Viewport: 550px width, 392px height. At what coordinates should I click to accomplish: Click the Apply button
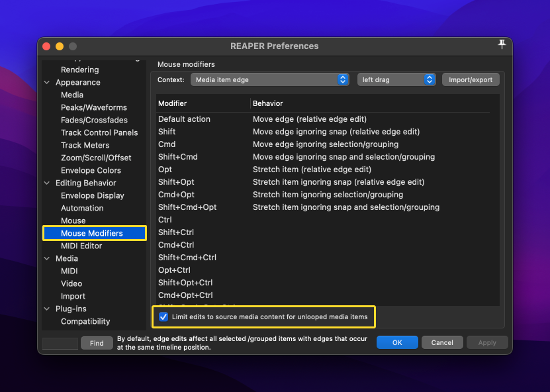click(x=487, y=342)
